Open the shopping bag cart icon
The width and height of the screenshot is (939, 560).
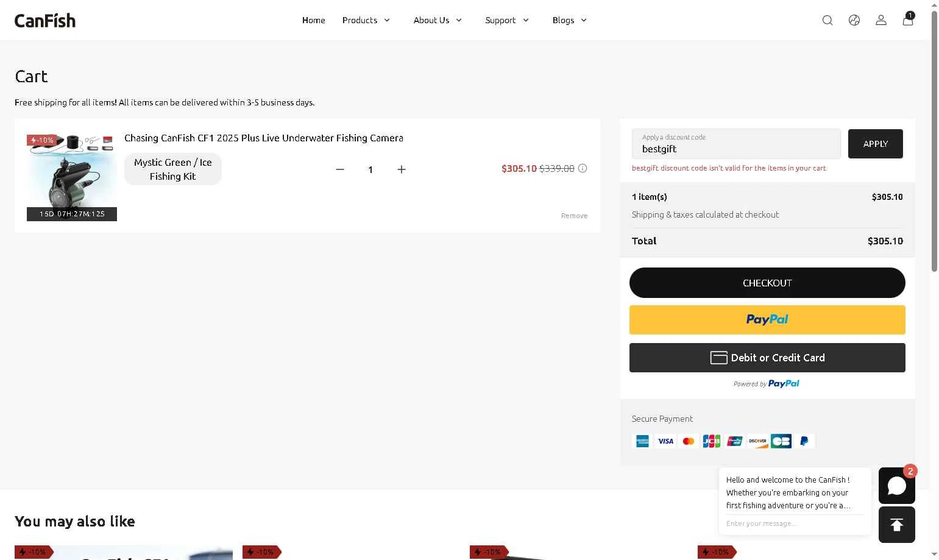pyautogui.click(x=908, y=19)
